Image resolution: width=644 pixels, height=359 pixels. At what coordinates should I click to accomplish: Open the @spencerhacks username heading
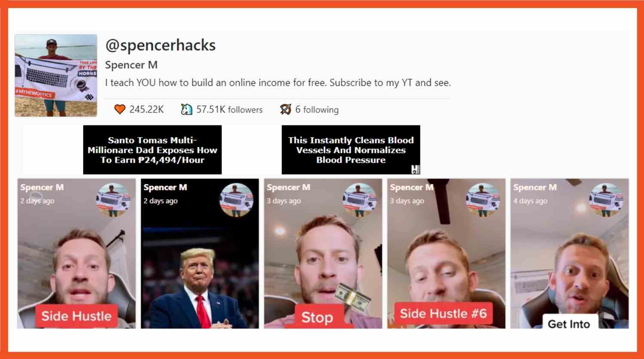point(161,45)
